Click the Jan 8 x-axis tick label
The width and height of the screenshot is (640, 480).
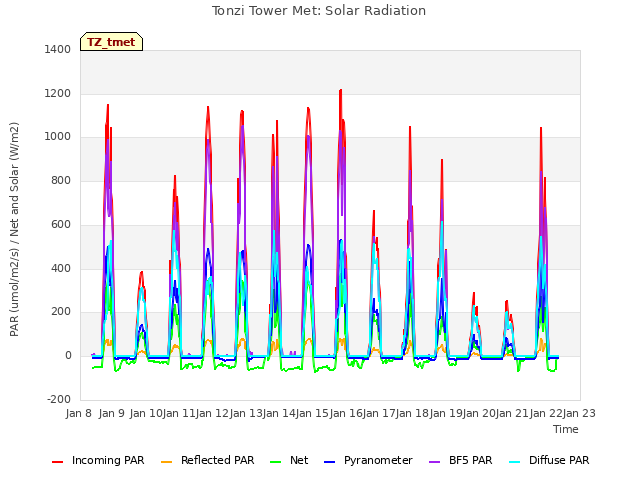click(79, 413)
